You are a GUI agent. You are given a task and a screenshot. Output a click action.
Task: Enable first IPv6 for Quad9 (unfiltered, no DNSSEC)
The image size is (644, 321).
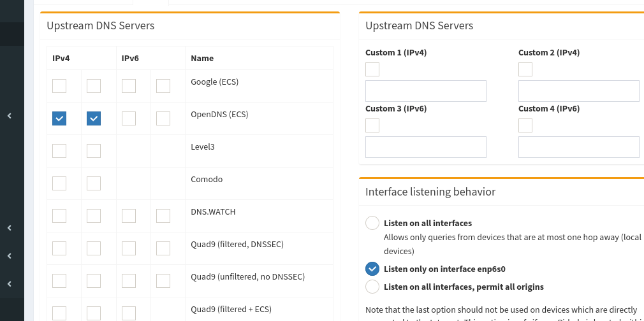coord(129,281)
